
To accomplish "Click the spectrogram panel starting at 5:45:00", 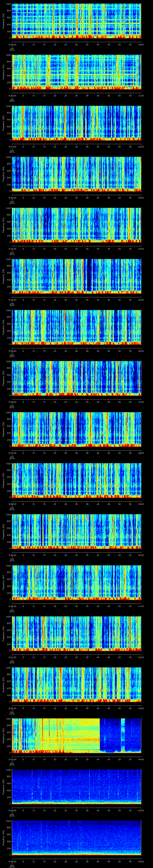I will (x=77, y=837).
